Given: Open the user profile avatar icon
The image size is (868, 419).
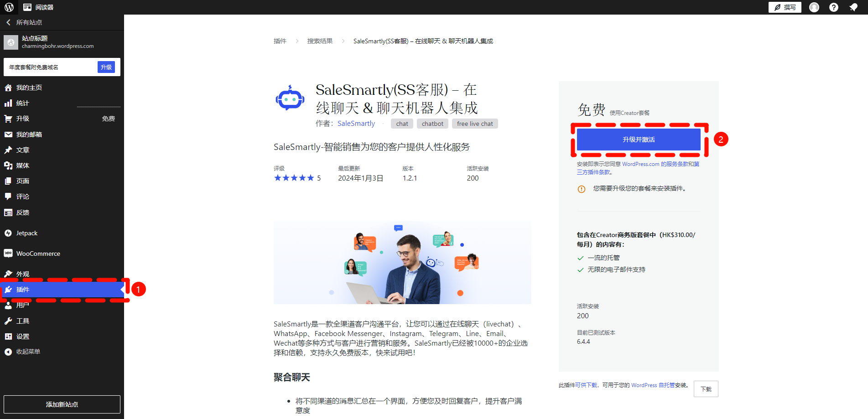Looking at the screenshot, I should coord(814,7).
